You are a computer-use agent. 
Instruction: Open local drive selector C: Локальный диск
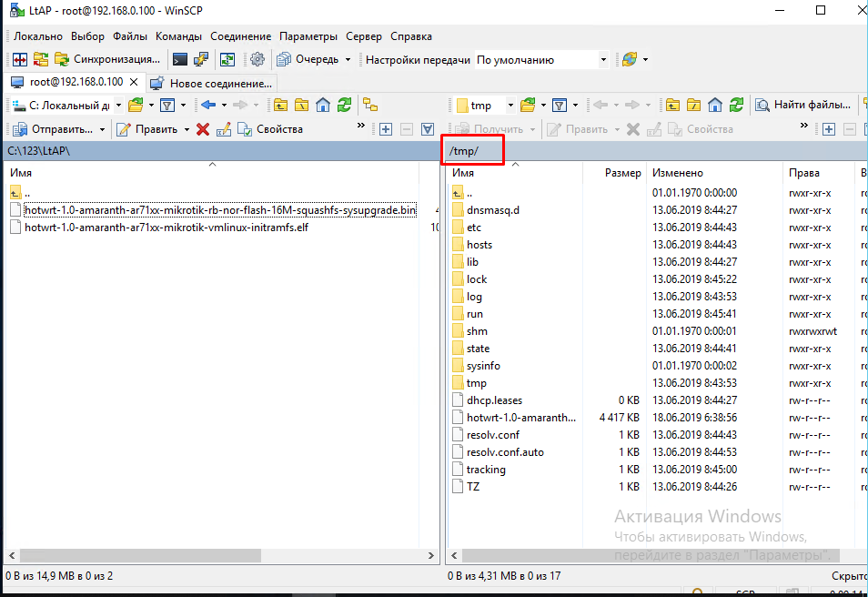tap(66, 106)
